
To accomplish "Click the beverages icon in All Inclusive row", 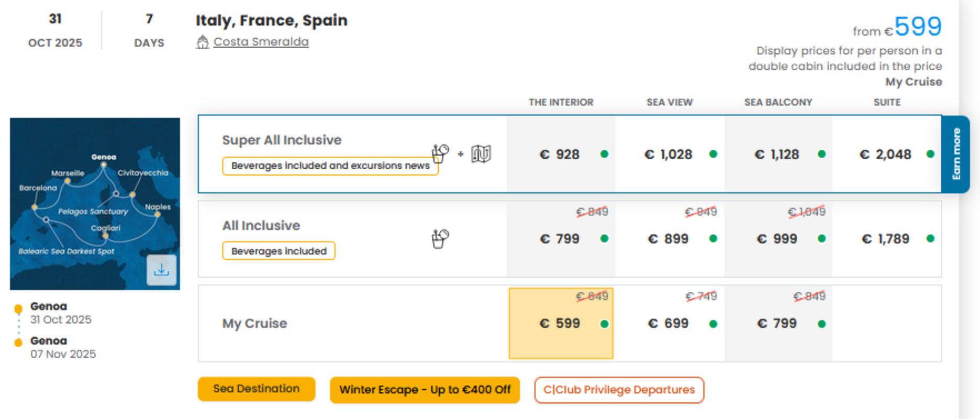I will coord(440,239).
